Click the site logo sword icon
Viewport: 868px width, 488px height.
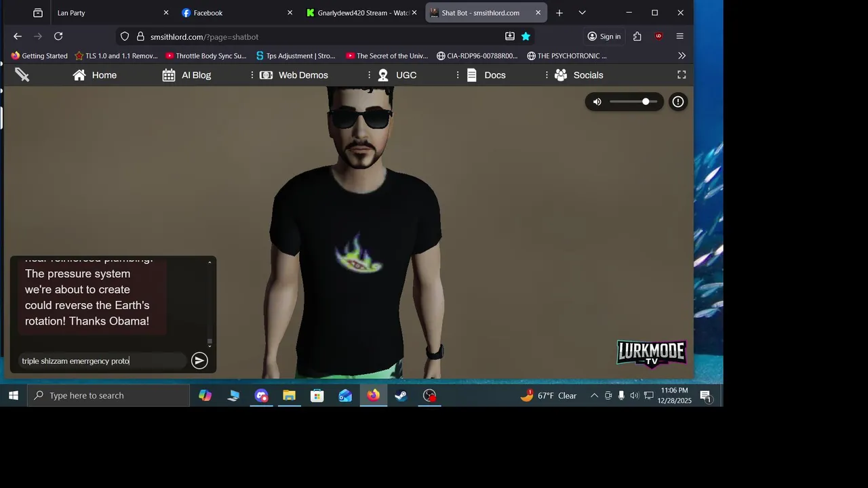point(22,75)
